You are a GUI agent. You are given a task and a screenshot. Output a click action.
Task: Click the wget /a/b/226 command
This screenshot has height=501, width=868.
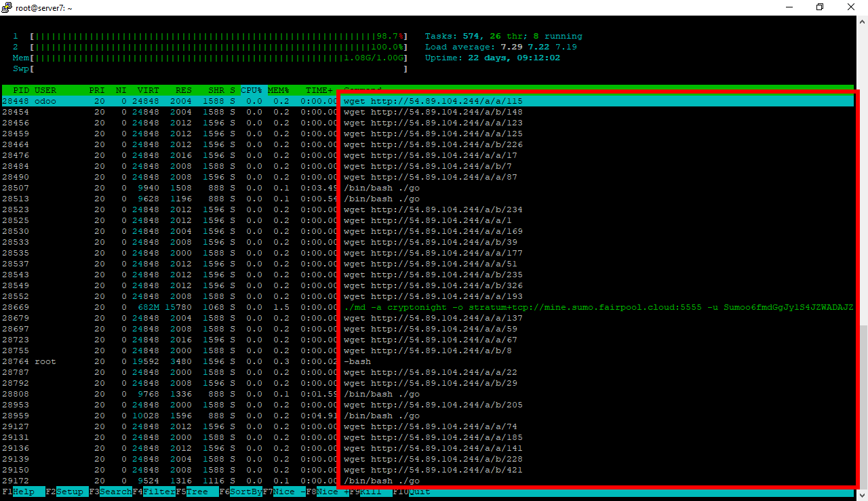point(433,144)
